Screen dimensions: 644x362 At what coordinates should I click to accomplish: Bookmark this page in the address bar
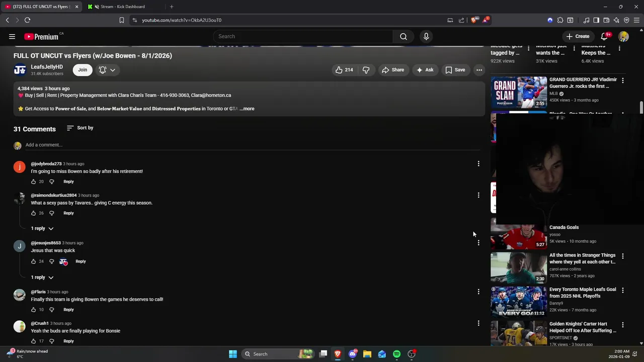(121, 20)
